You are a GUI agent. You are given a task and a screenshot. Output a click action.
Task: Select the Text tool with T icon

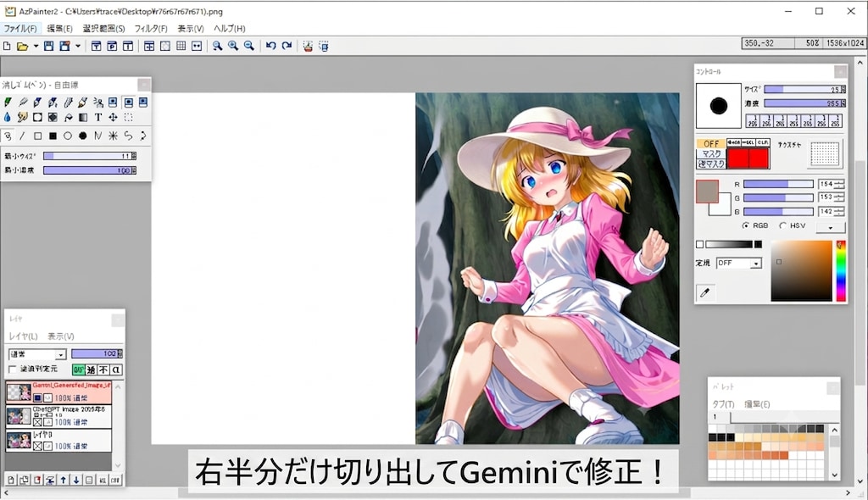(x=98, y=118)
